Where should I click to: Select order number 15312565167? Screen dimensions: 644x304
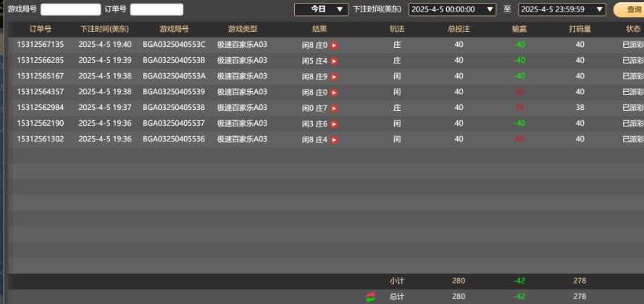(41, 76)
